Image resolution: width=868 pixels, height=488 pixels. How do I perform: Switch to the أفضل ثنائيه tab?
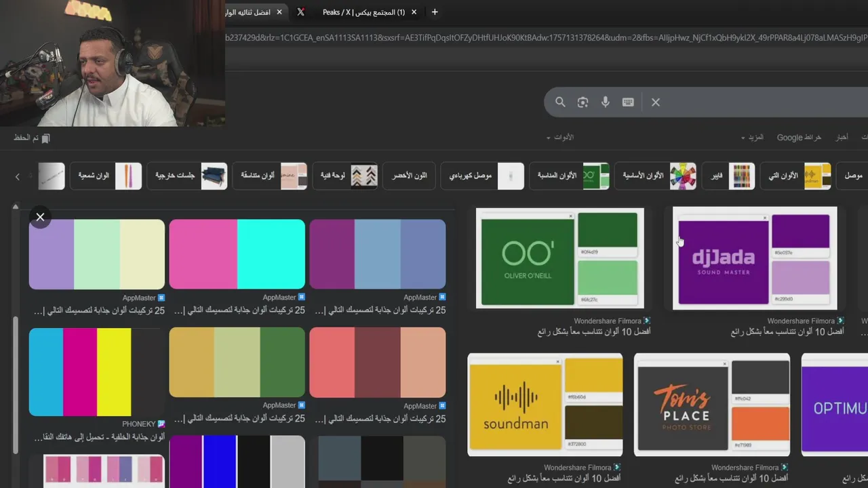tap(251, 12)
